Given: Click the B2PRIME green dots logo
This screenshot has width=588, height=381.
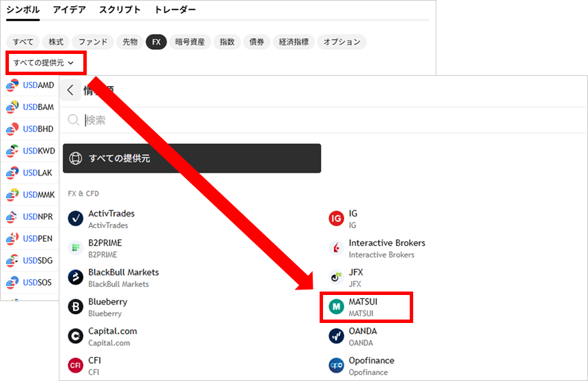Looking at the screenshot, I should click(75, 247).
